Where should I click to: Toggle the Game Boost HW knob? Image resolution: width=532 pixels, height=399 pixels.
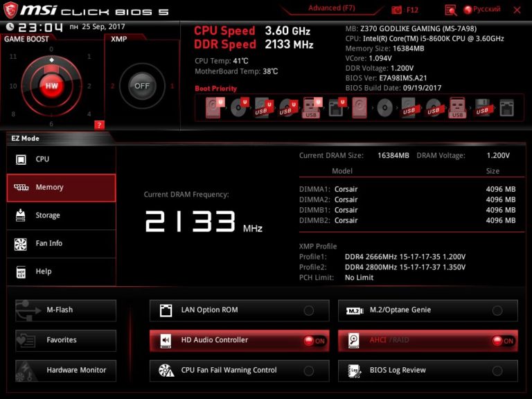point(51,86)
